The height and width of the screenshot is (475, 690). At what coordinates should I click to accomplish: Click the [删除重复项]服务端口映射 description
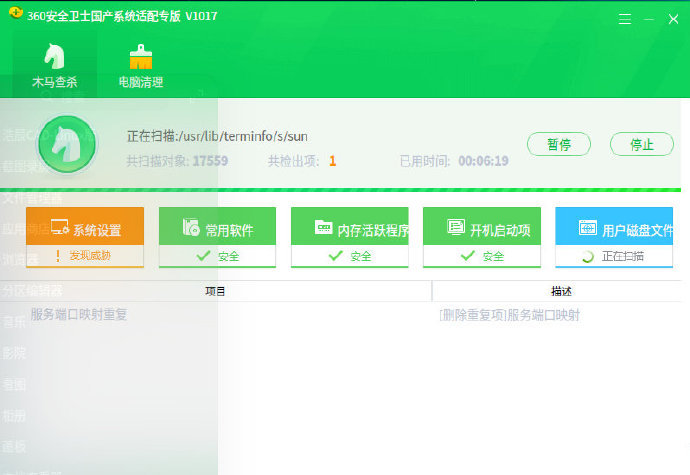tap(510, 315)
